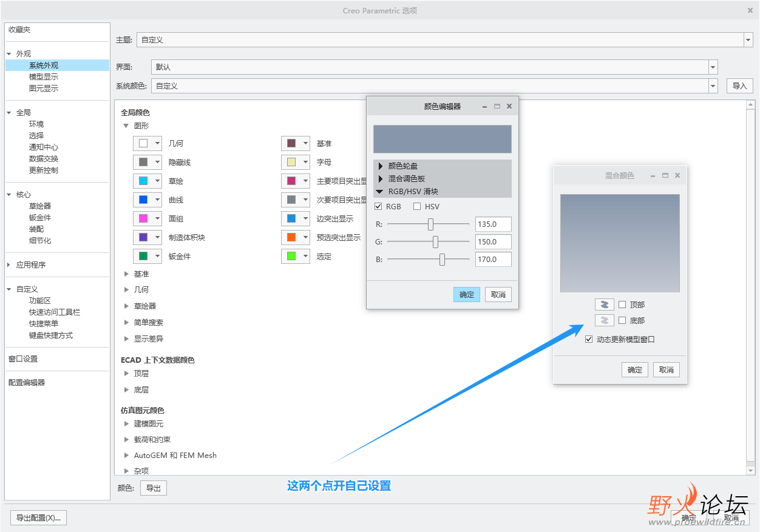Check the 顶部 checkbox

point(622,305)
